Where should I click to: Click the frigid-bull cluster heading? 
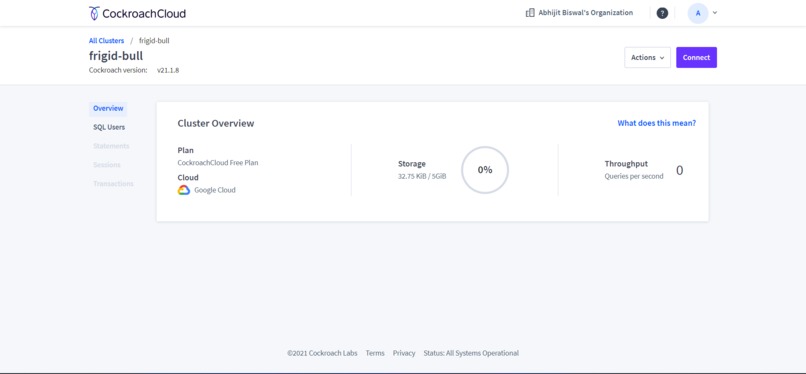point(116,55)
